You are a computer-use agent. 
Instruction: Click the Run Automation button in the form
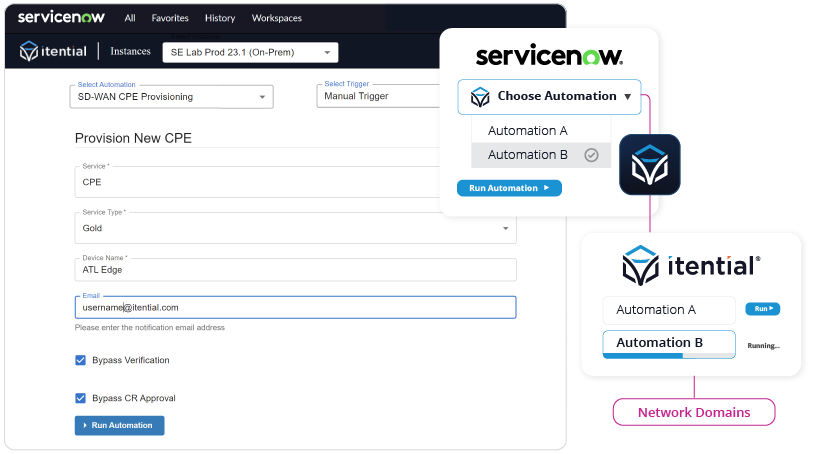pos(119,425)
